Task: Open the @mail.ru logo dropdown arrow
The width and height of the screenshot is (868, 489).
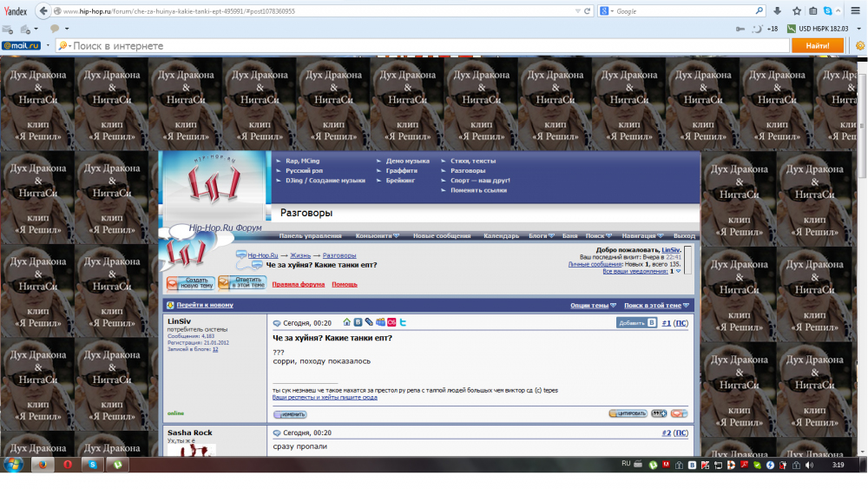Action: [48, 46]
